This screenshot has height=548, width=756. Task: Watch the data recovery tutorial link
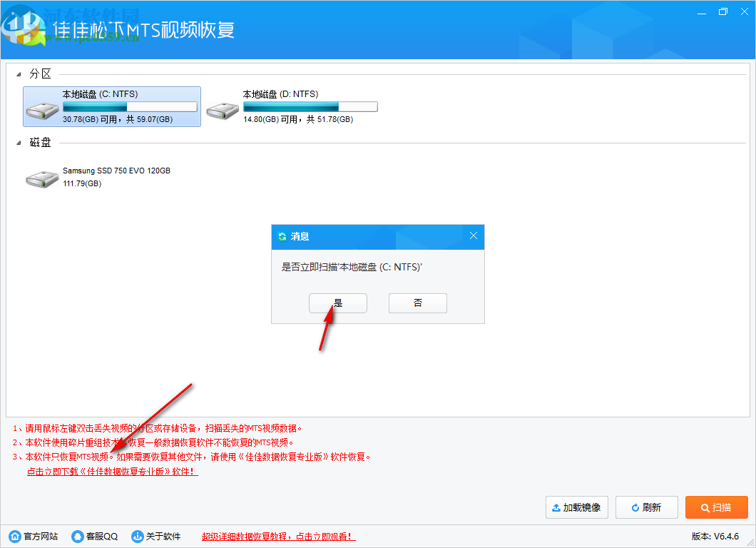(277, 536)
